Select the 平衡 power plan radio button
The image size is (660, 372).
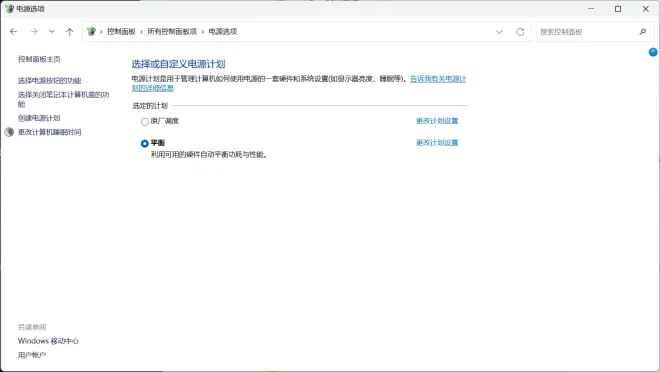pos(145,143)
